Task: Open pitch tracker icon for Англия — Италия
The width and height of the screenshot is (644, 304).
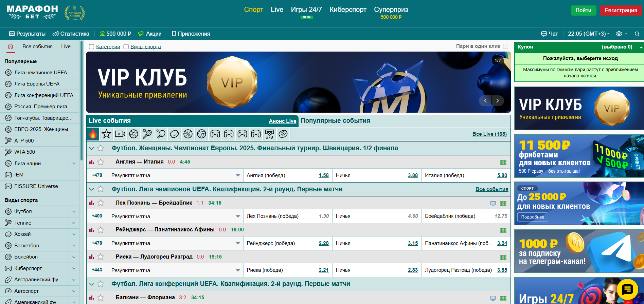Action: pyautogui.click(x=503, y=163)
